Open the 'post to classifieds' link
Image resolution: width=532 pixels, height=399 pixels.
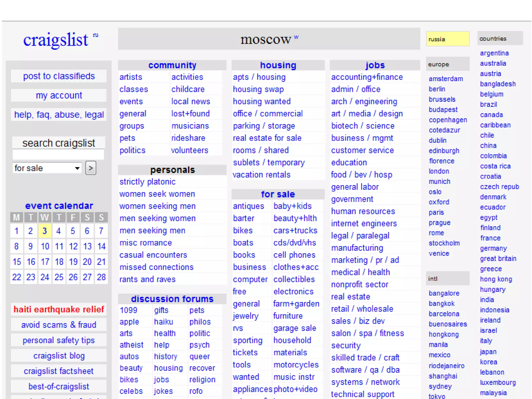pyautogui.click(x=59, y=76)
